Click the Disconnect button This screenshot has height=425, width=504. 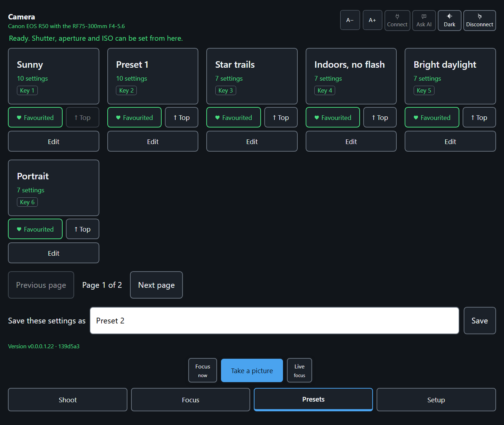pos(480,21)
